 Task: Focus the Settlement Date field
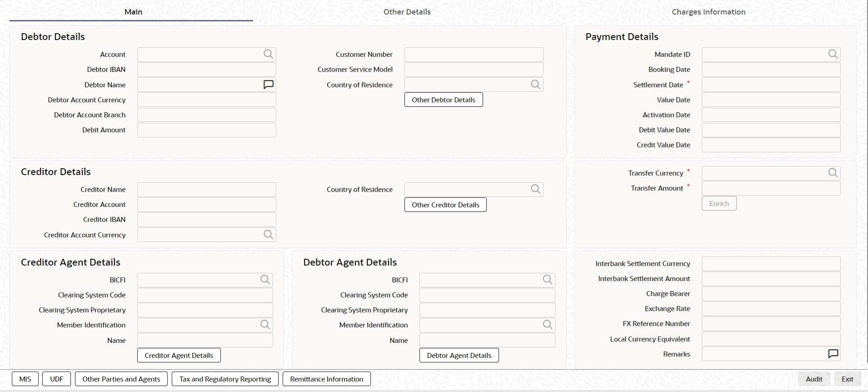click(771, 85)
